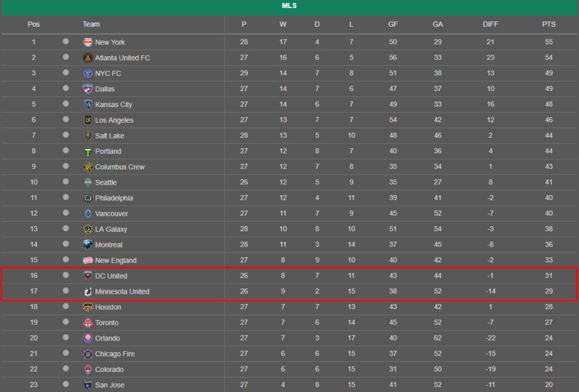This screenshot has height=392, width=579.
Task: Click the Minnesota United logo icon
Action: click(x=87, y=292)
